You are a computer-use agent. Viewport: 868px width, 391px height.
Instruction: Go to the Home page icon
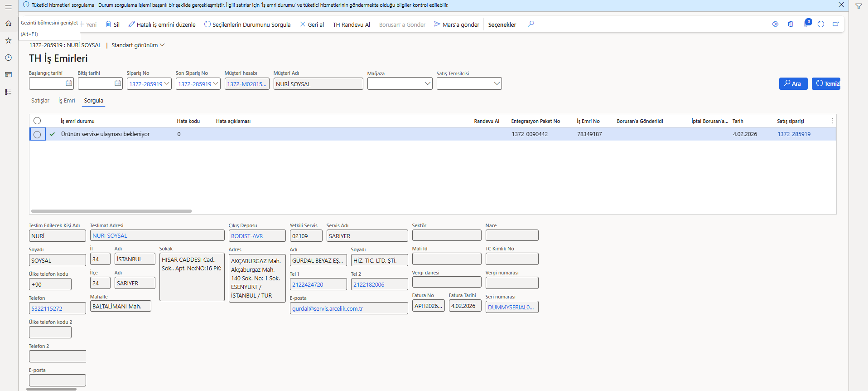pos(8,23)
